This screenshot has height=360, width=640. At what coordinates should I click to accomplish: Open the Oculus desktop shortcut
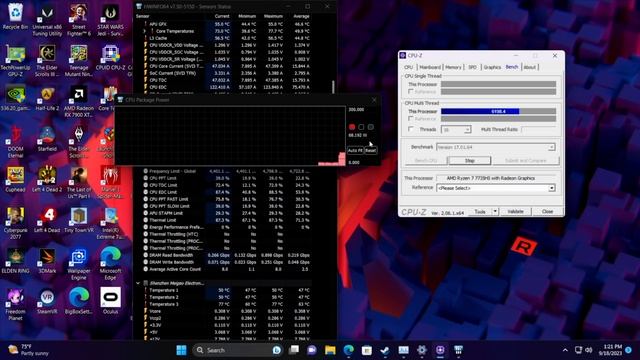click(x=110, y=301)
